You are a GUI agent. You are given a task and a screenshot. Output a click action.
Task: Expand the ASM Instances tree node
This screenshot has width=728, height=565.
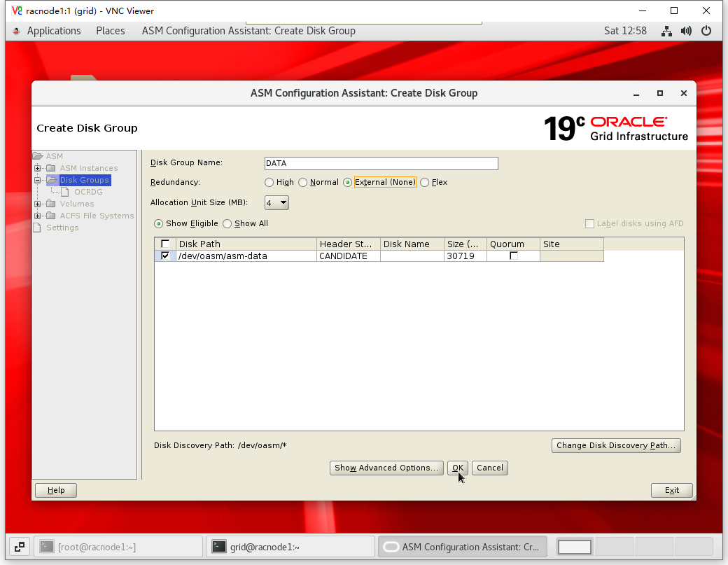(38, 168)
